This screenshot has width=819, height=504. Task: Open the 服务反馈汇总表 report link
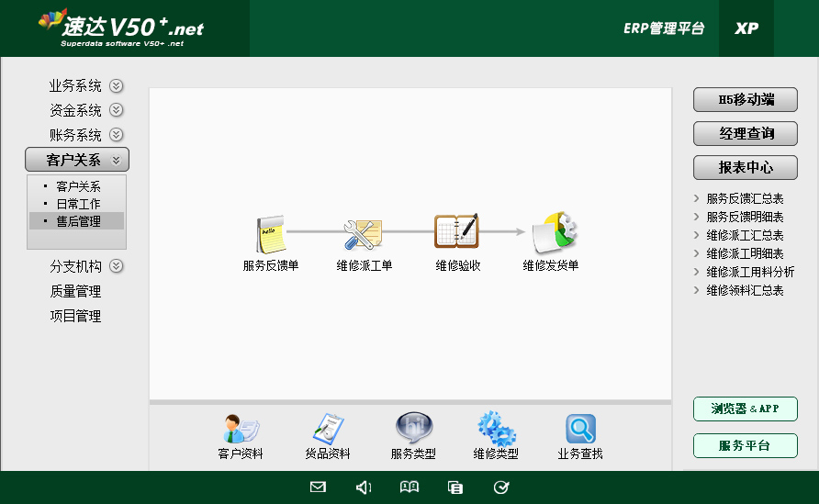pos(745,198)
